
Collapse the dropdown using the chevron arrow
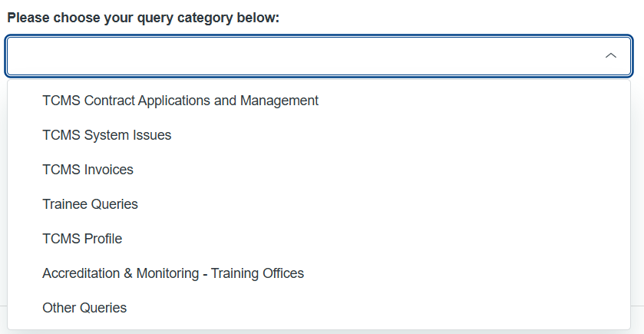(x=611, y=56)
